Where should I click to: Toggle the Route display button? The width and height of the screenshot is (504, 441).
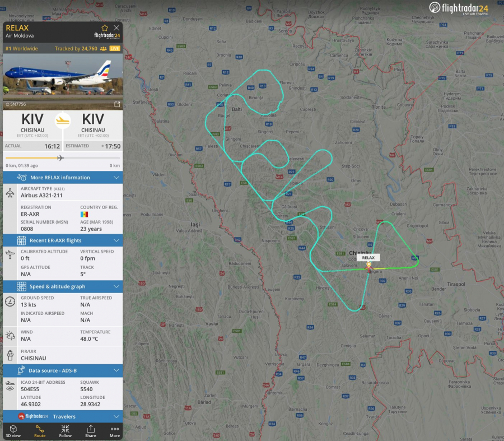click(40, 431)
